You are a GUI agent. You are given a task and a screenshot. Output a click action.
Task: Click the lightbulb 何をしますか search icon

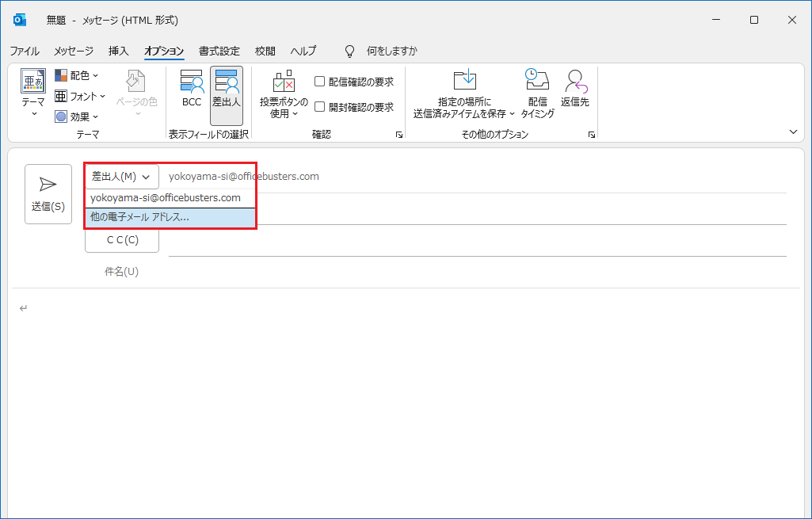click(349, 51)
